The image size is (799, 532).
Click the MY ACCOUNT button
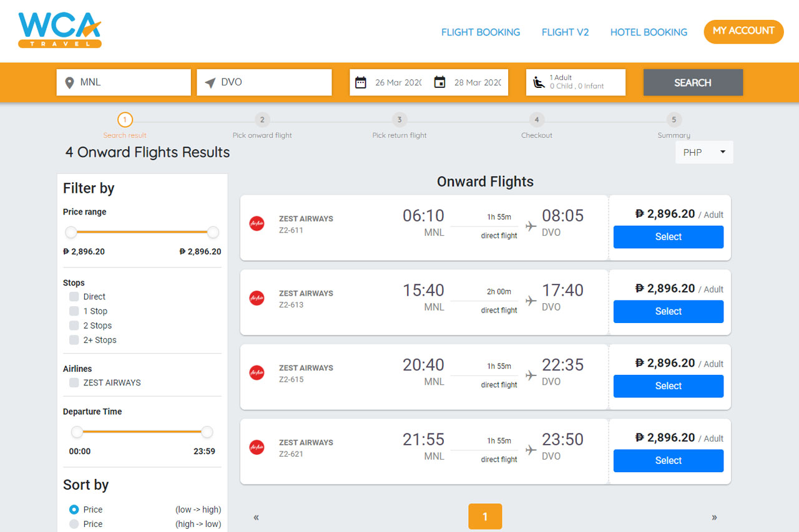(x=743, y=31)
